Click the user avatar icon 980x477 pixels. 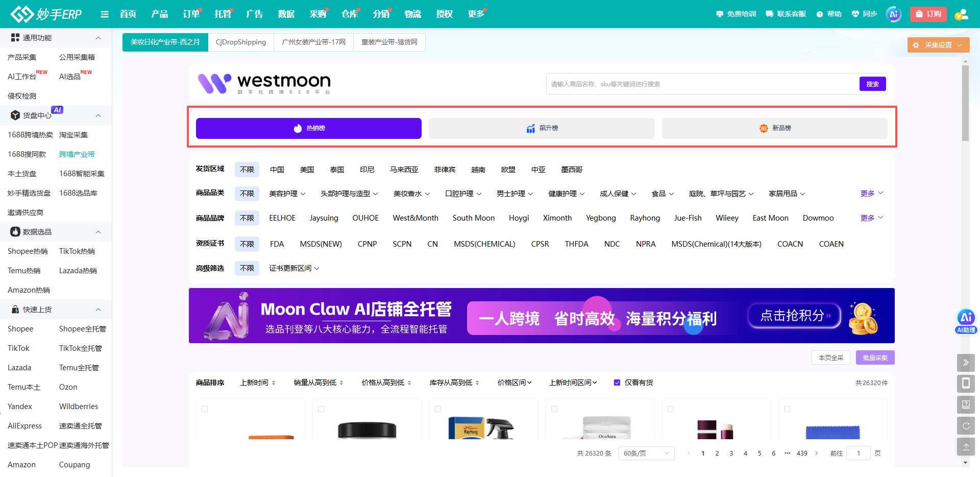pyautogui.click(x=962, y=14)
